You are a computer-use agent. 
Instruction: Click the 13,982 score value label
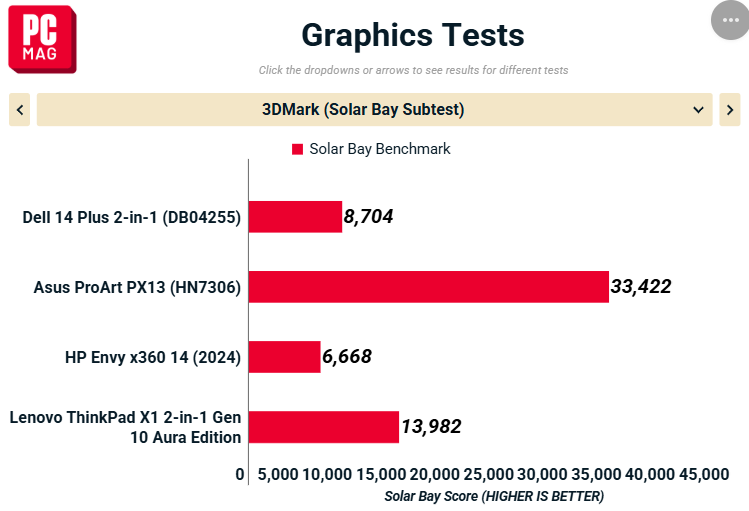pos(431,427)
